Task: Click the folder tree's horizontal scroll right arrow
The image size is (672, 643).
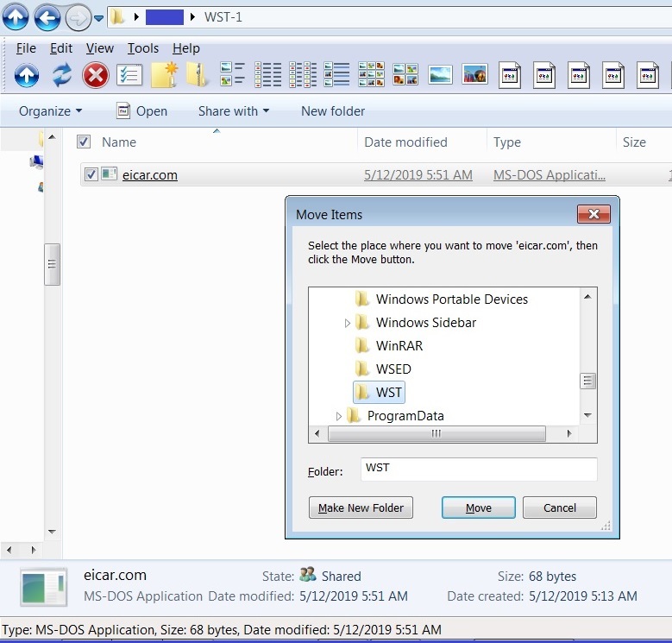Action: (569, 433)
